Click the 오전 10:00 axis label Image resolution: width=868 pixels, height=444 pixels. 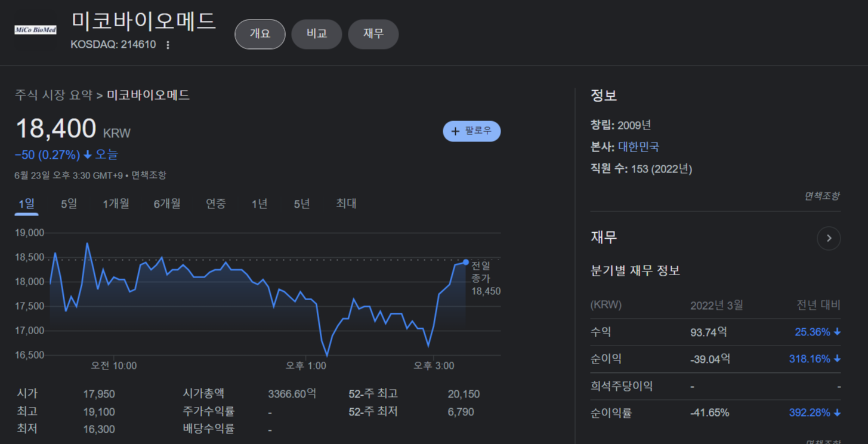coord(113,366)
